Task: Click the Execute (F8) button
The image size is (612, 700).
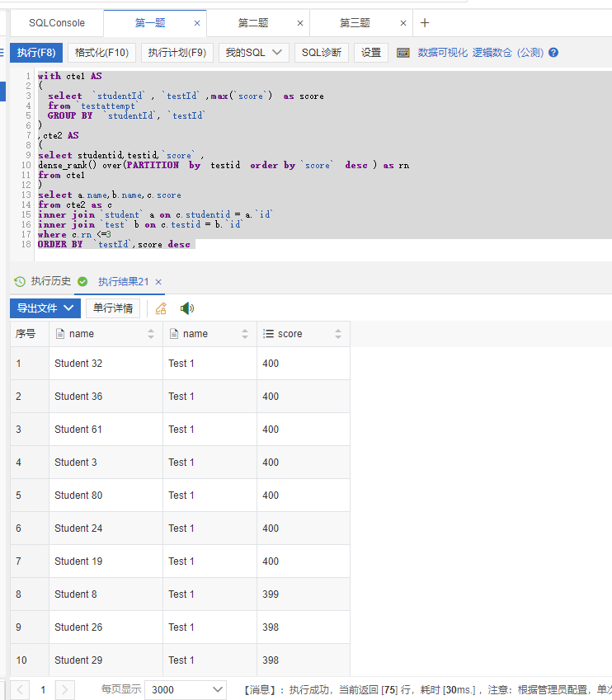Action: pos(36,53)
